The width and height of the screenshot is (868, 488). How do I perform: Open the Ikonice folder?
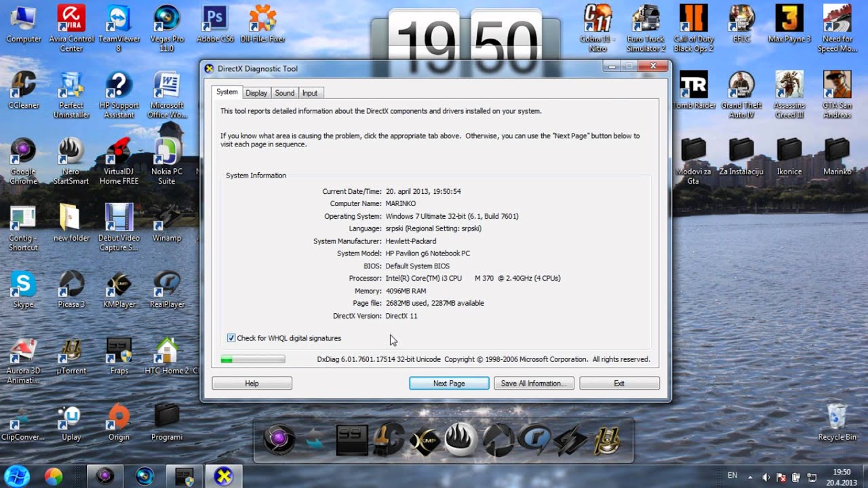(789, 156)
